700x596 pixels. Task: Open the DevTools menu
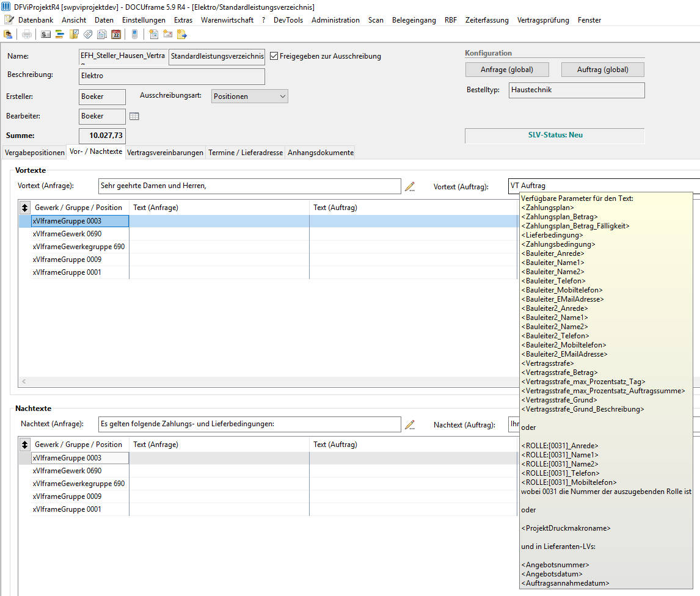pos(288,20)
